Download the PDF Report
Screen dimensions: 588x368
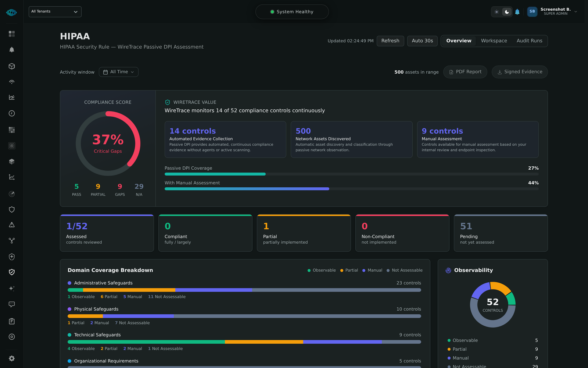465,72
